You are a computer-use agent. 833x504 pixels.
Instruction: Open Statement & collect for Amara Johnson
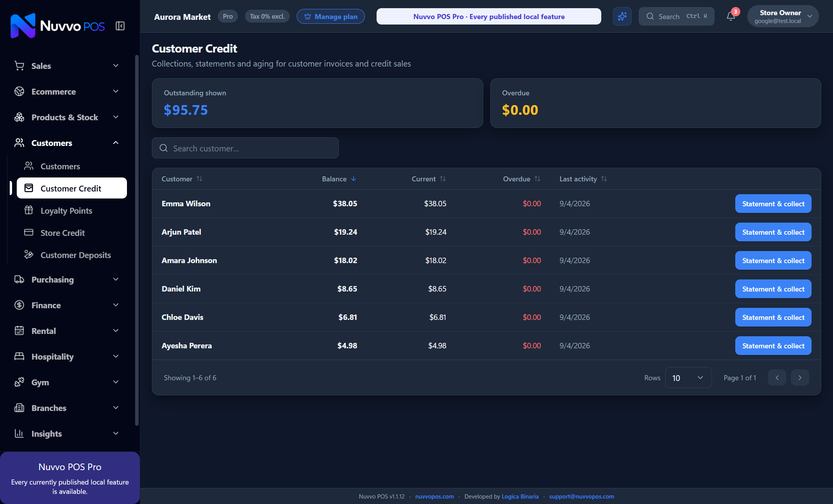(773, 260)
